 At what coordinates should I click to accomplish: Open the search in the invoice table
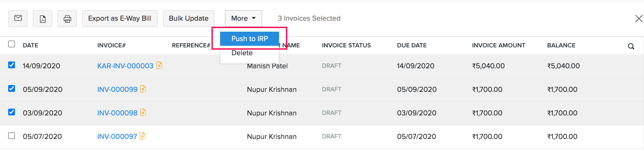631,46
